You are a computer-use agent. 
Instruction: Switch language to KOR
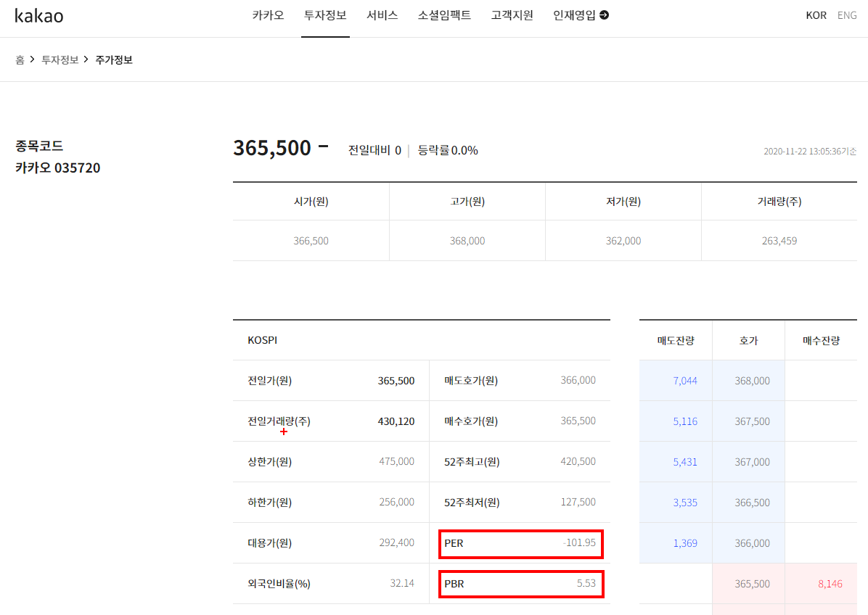click(816, 15)
